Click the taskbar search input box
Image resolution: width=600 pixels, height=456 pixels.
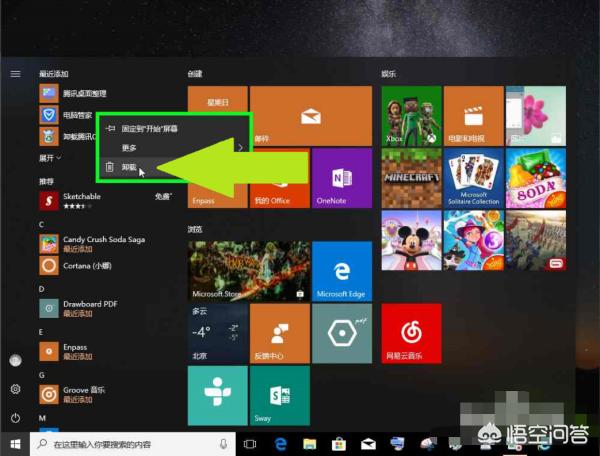coord(130,443)
